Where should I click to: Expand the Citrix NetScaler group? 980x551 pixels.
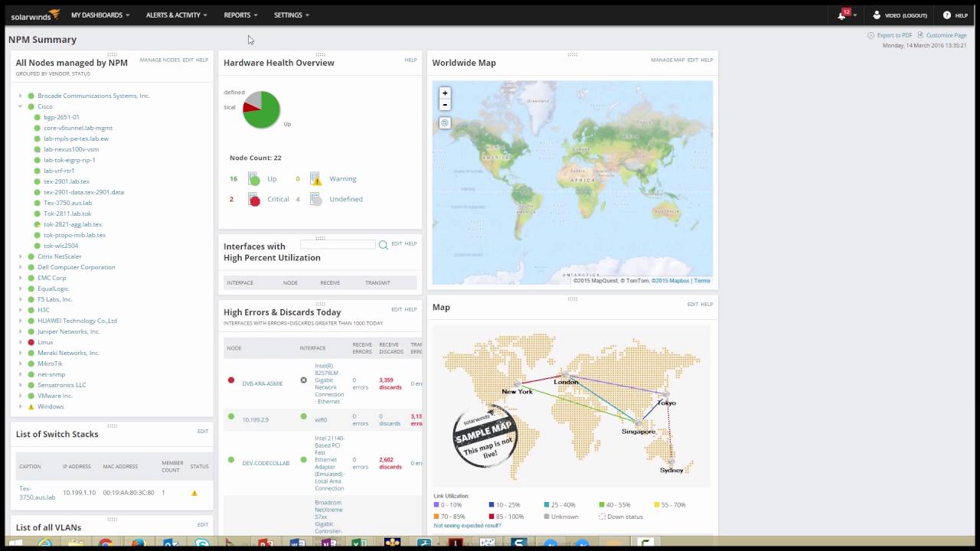(x=21, y=256)
